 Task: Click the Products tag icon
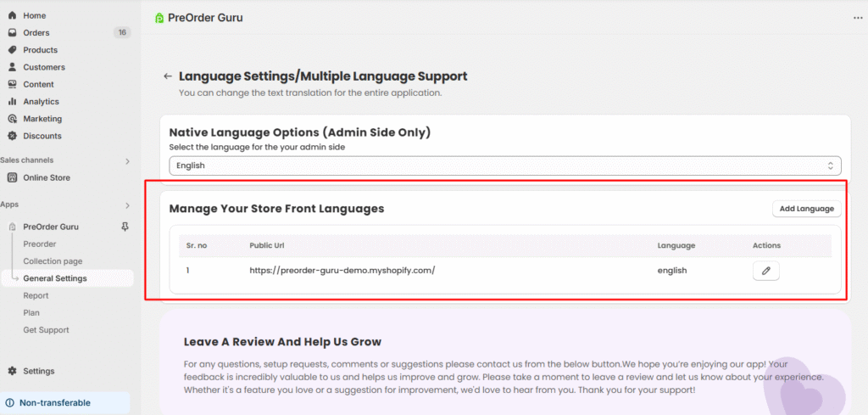[x=13, y=50]
